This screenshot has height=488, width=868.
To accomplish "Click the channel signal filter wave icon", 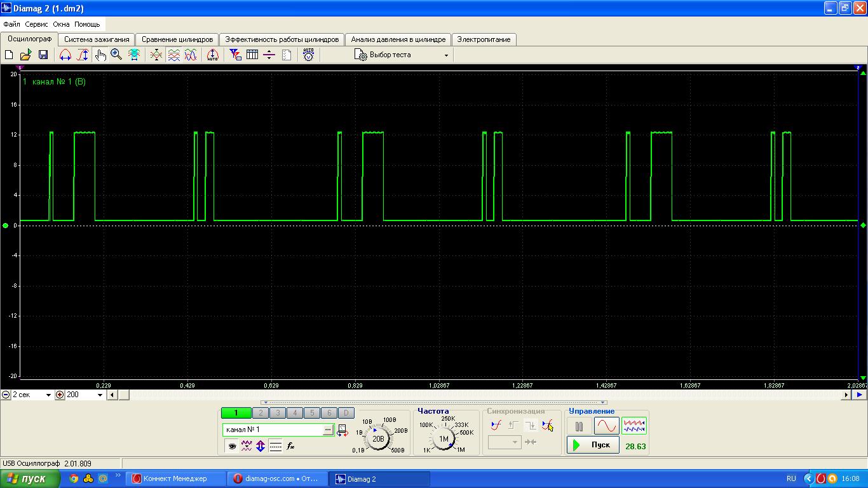I will pos(247,446).
